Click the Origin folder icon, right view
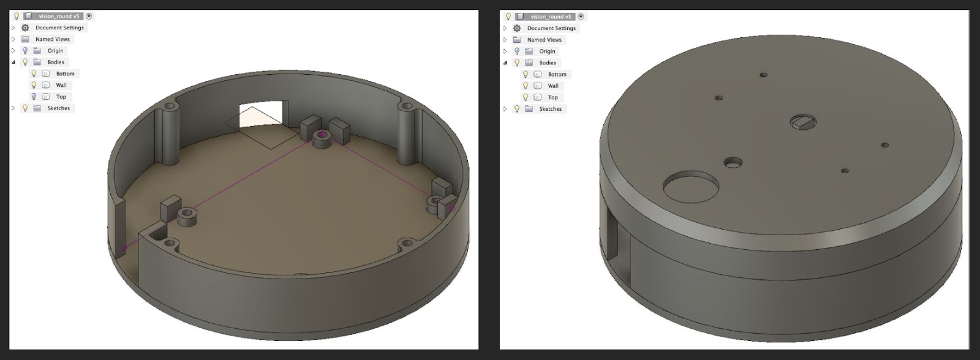 529,51
